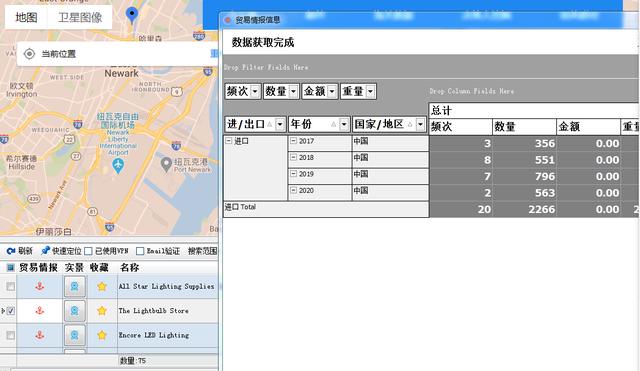Open the 年份 filter dropdown
Image resolution: width=640 pixels, height=371 pixels.
pyautogui.click(x=344, y=124)
